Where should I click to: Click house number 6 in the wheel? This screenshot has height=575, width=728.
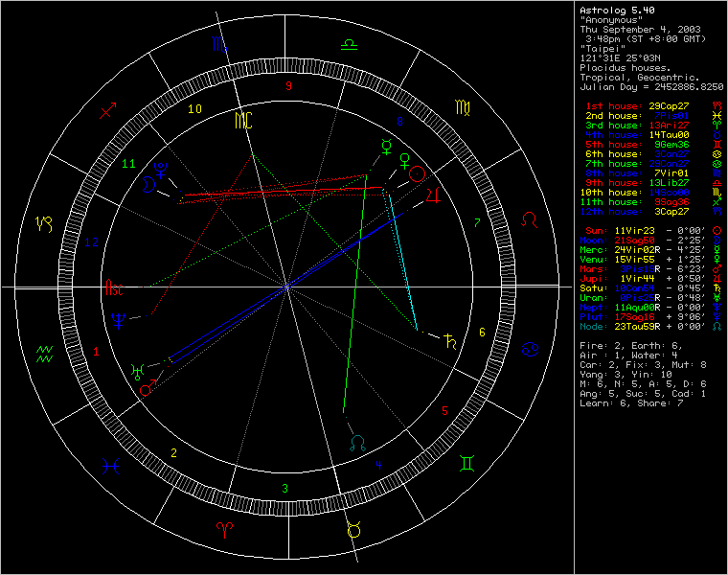pos(482,333)
